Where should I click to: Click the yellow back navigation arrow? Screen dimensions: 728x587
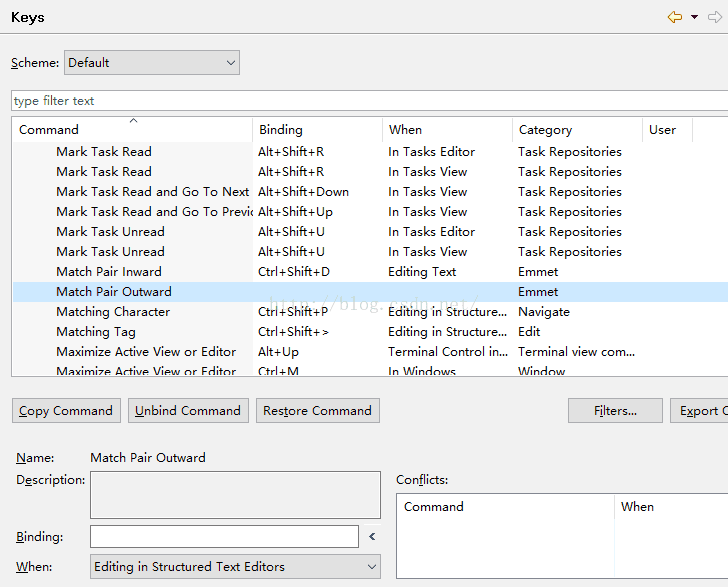tap(675, 17)
